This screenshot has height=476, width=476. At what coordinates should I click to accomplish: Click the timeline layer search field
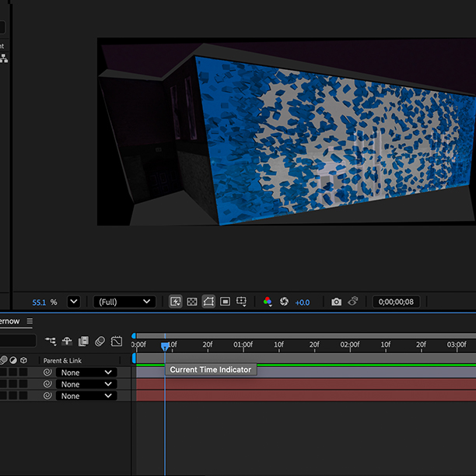tap(18, 341)
